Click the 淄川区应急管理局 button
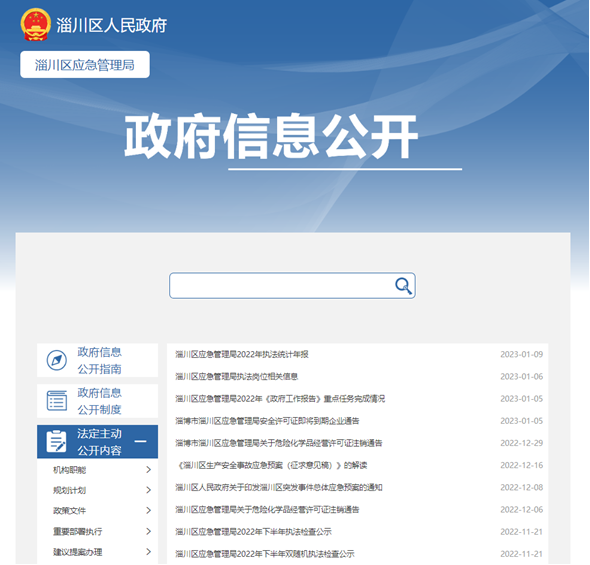This screenshot has height=565, width=590. click(85, 65)
